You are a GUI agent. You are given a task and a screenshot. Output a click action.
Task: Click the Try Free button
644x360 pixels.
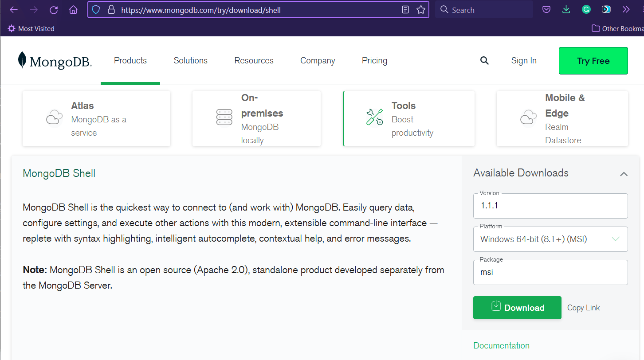point(593,61)
